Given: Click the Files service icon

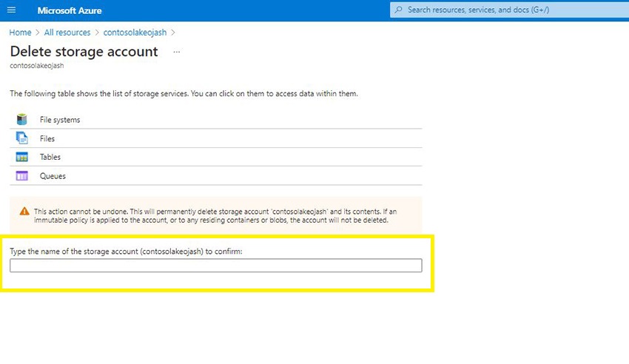Looking at the screenshot, I should click(x=21, y=138).
